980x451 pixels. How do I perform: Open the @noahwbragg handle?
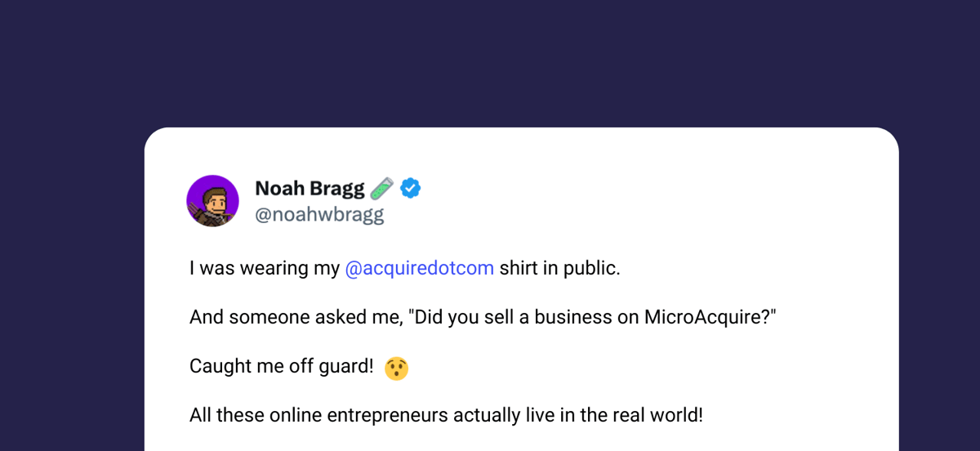coord(319,215)
